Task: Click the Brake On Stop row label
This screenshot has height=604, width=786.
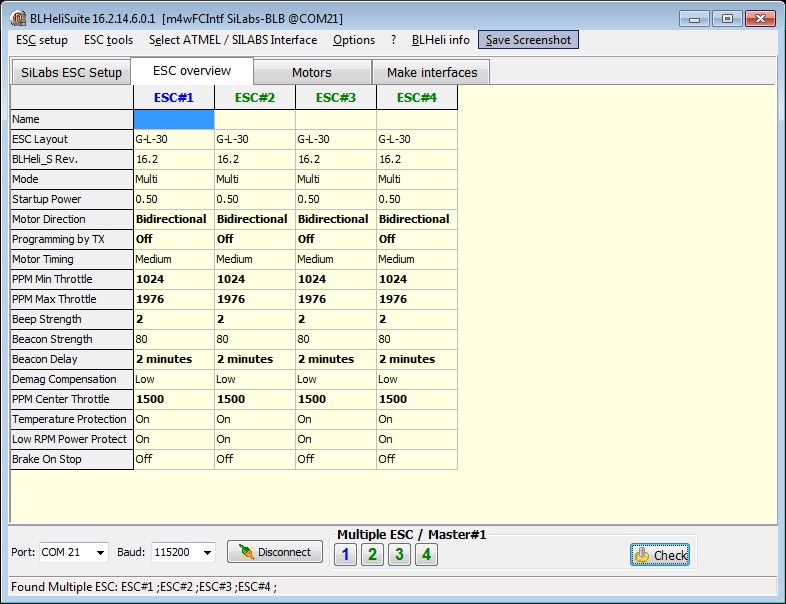Action: tap(72, 459)
